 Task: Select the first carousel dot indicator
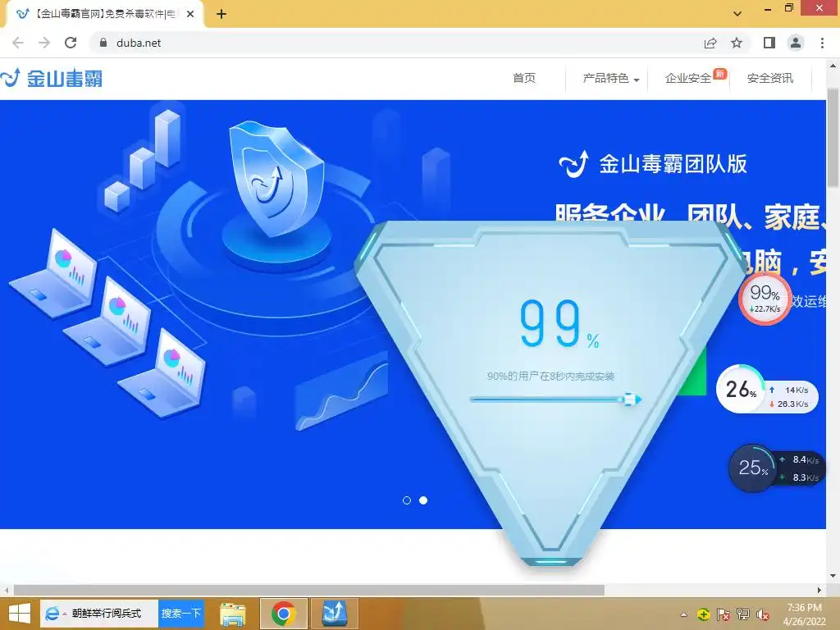tap(407, 500)
